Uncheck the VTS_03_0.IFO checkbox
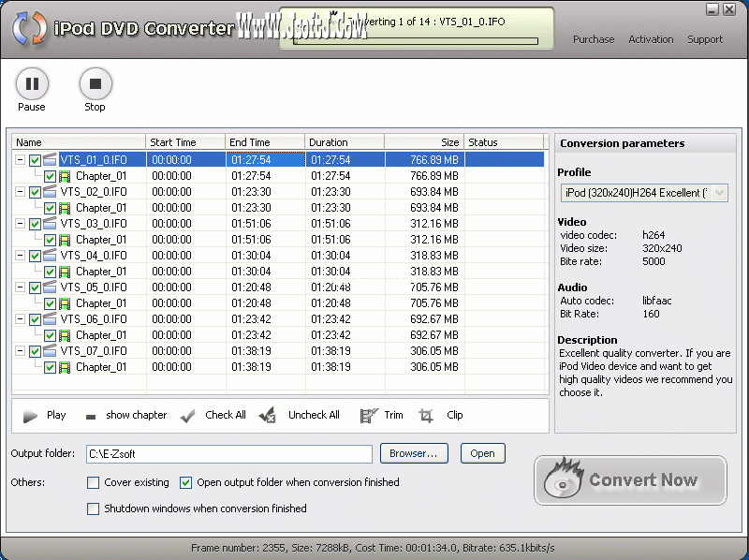The height and width of the screenshot is (560, 749). 35,224
